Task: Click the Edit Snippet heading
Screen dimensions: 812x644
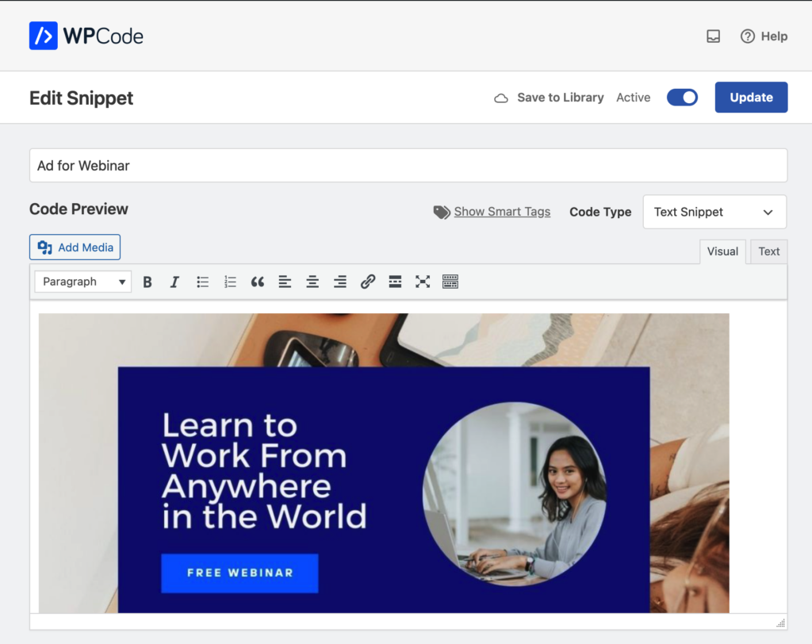Action: click(82, 98)
